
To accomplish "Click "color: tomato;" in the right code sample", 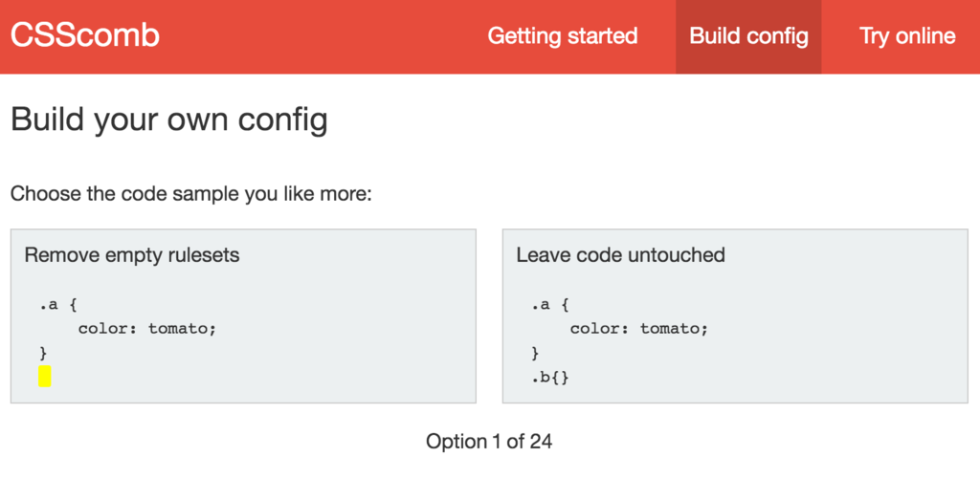I will click(638, 329).
